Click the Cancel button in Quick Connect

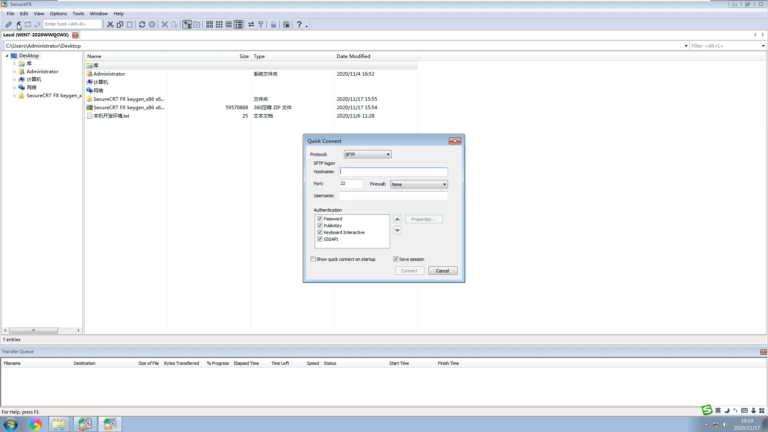tap(443, 271)
